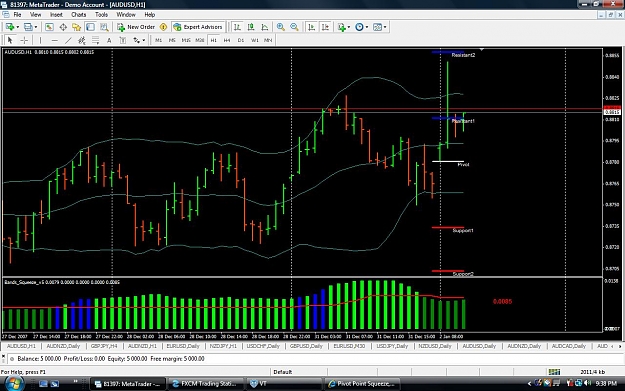The height and width of the screenshot is (391, 625).
Task: Switch to the AUDCAD,Daily chart tab
Action: (x=568, y=346)
